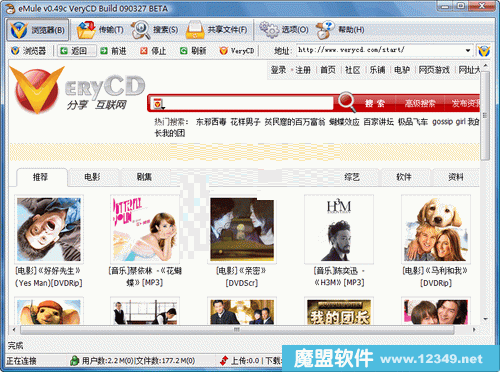Click the 注册 register link
This screenshot has height=372, width=500.
tap(303, 70)
